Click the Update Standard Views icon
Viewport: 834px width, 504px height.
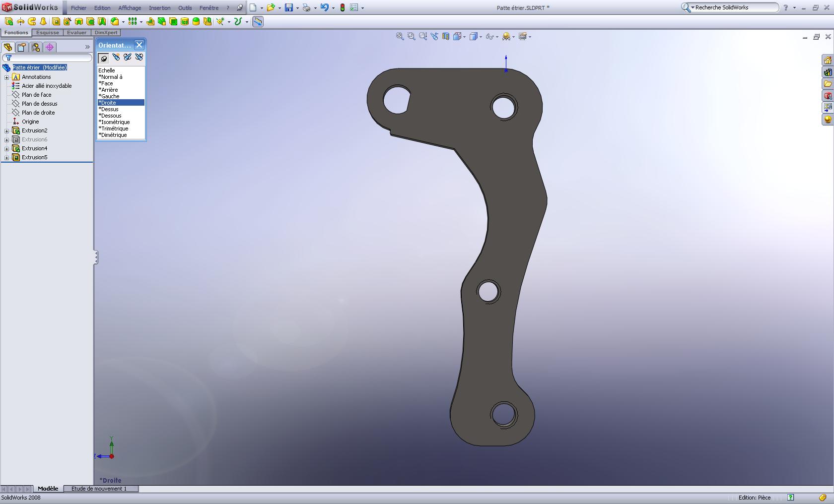click(x=128, y=58)
